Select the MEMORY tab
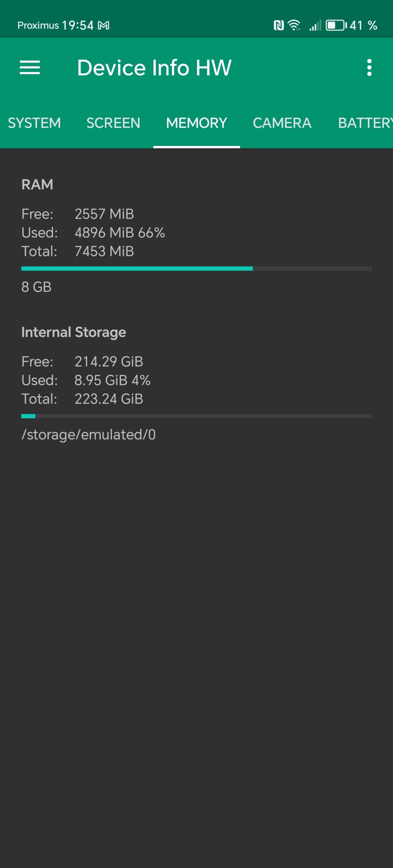The height and width of the screenshot is (868, 393). pyautogui.click(x=196, y=123)
